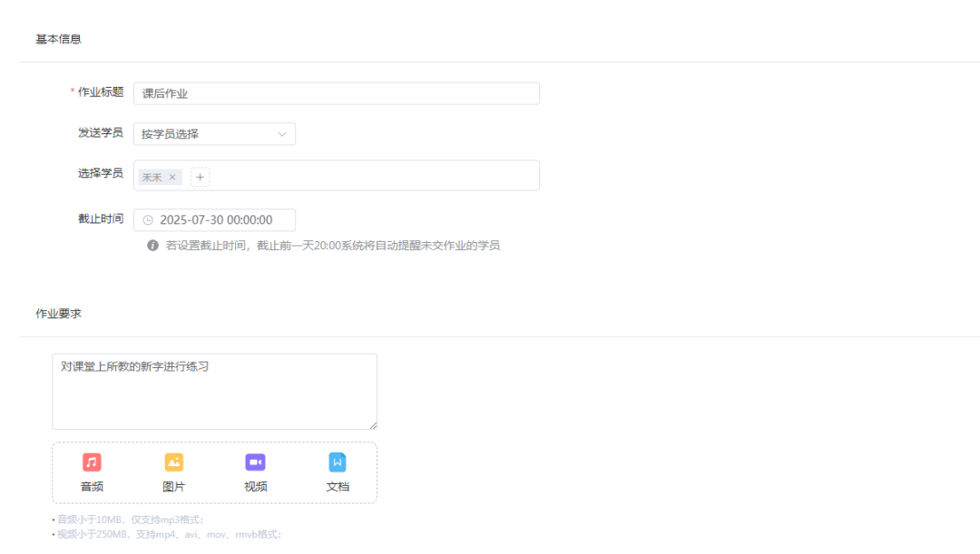Open the 按学员选择 combo box
The width and height of the screenshot is (980, 554).
click(209, 134)
